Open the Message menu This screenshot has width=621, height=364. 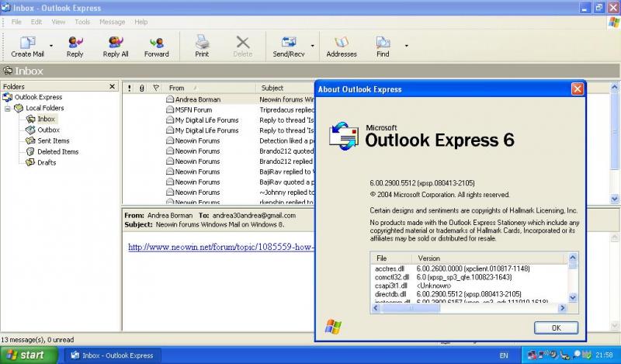112,22
